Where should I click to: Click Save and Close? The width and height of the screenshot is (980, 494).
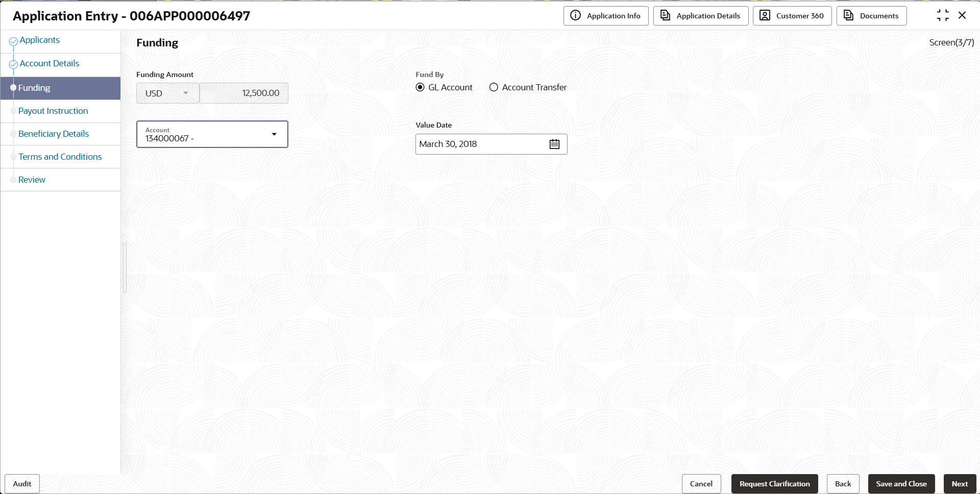tap(901, 484)
